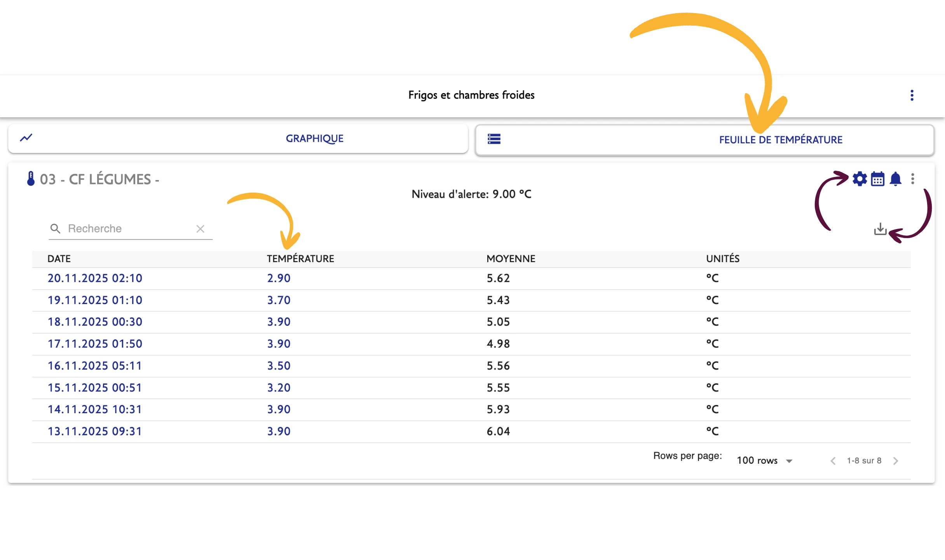Download the temperature sheet data
Viewport: 945px width, 560px height.
point(880,229)
